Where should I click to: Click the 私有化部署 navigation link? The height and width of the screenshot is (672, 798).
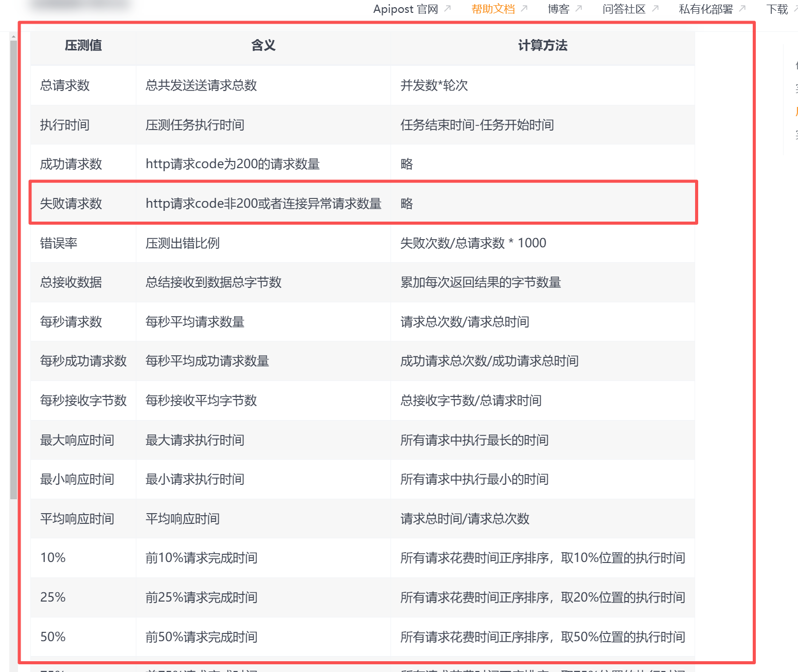(x=705, y=9)
